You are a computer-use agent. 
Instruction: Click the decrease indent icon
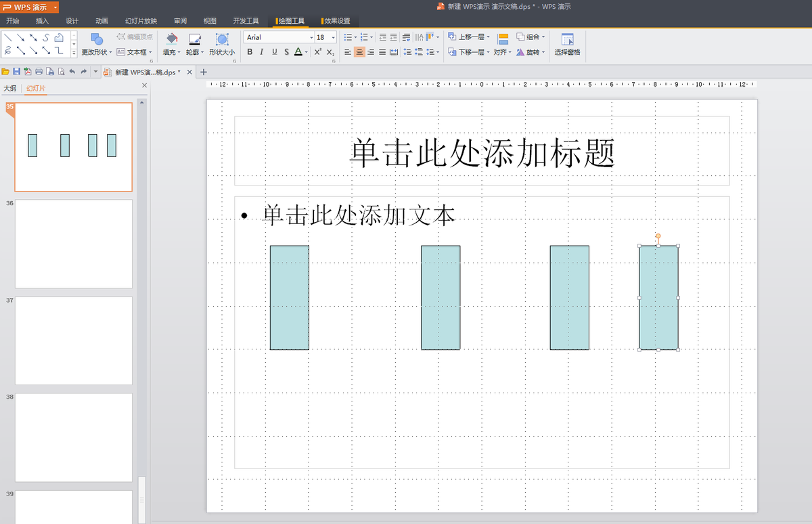pyautogui.click(x=383, y=37)
